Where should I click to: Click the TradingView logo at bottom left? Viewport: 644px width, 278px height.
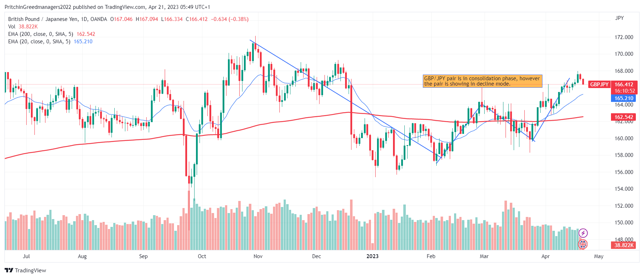[26, 271]
